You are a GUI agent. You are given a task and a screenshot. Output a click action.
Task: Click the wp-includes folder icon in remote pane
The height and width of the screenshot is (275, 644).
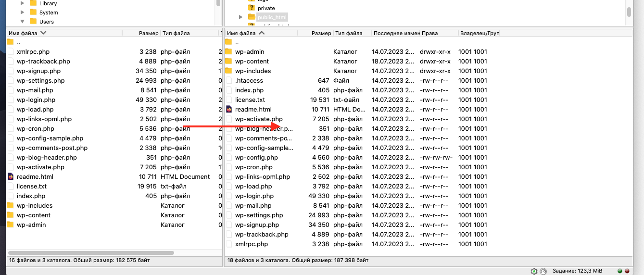[228, 71]
